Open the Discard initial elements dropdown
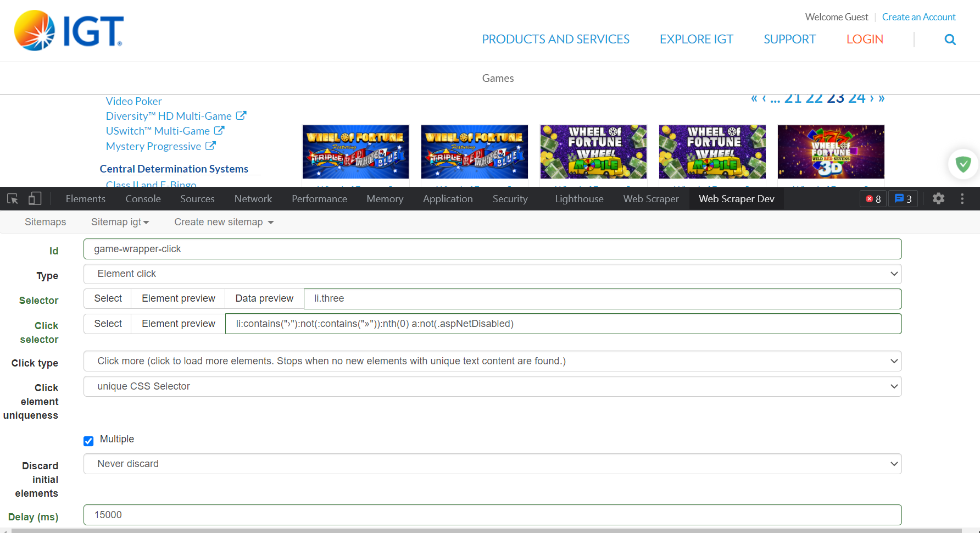 [x=492, y=464]
